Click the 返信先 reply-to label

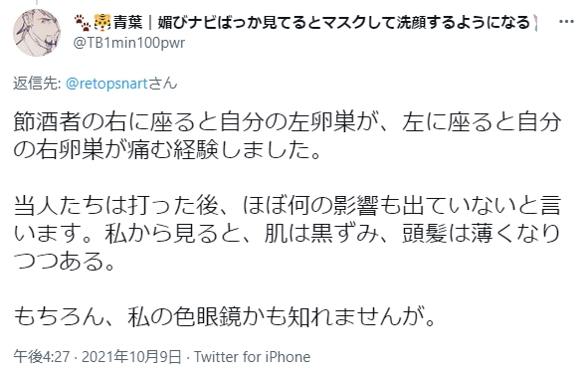pyautogui.click(x=37, y=84)
